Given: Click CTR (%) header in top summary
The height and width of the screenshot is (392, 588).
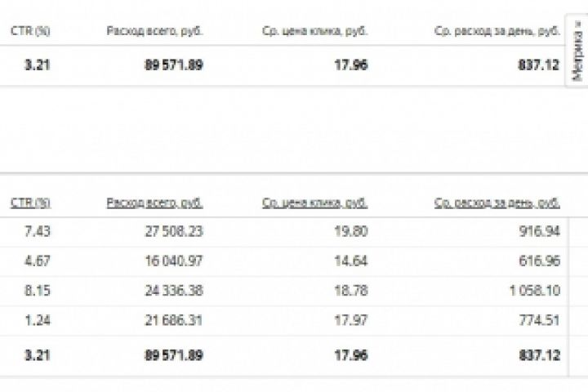Looking at the screenshot, I should (30, 31).
